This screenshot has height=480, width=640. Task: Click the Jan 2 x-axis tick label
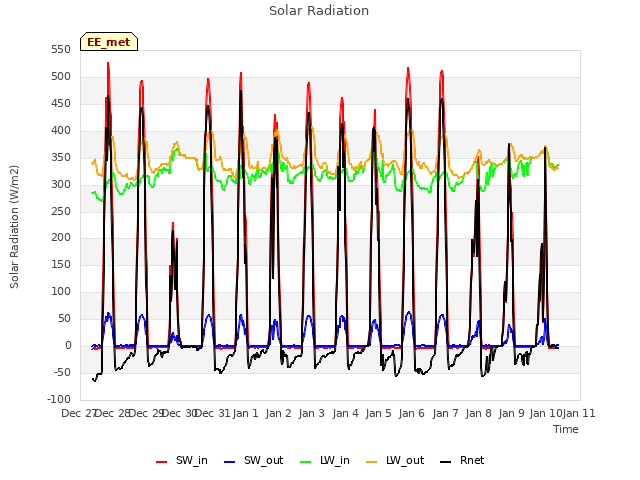(278, 413)
